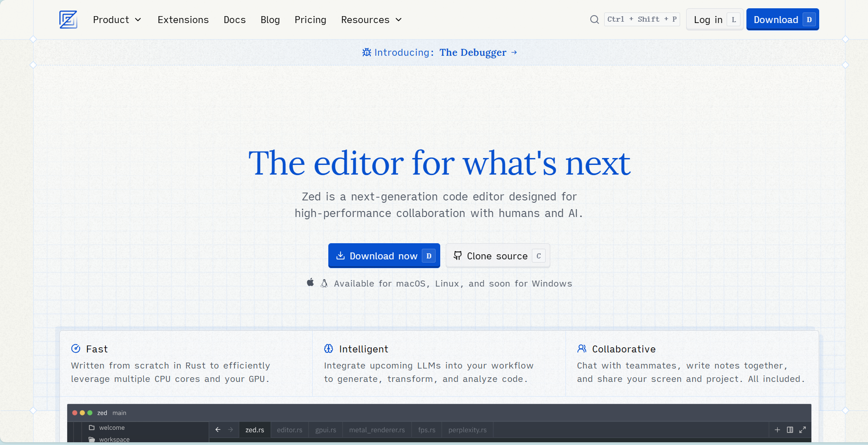Click the Available for macOS, Linux text
This screenshot has height=445, width=868.
tap(453, 284)
